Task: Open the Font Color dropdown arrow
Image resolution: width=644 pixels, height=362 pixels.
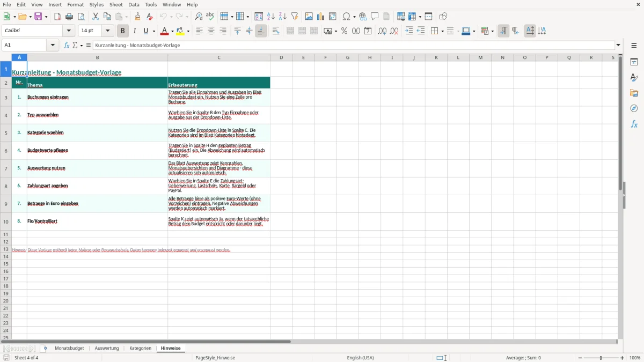Action: coord(172,31)
